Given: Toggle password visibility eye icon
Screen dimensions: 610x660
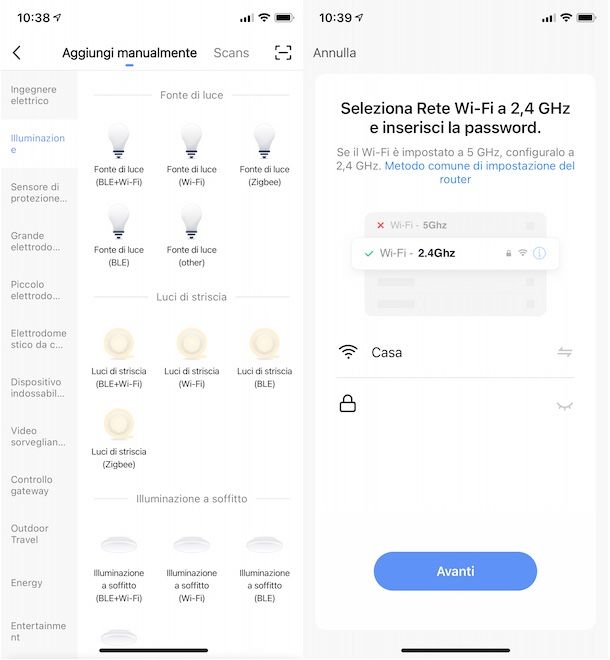Looking at the screenshot, I should pyautogui.click(x=564, y=405).
